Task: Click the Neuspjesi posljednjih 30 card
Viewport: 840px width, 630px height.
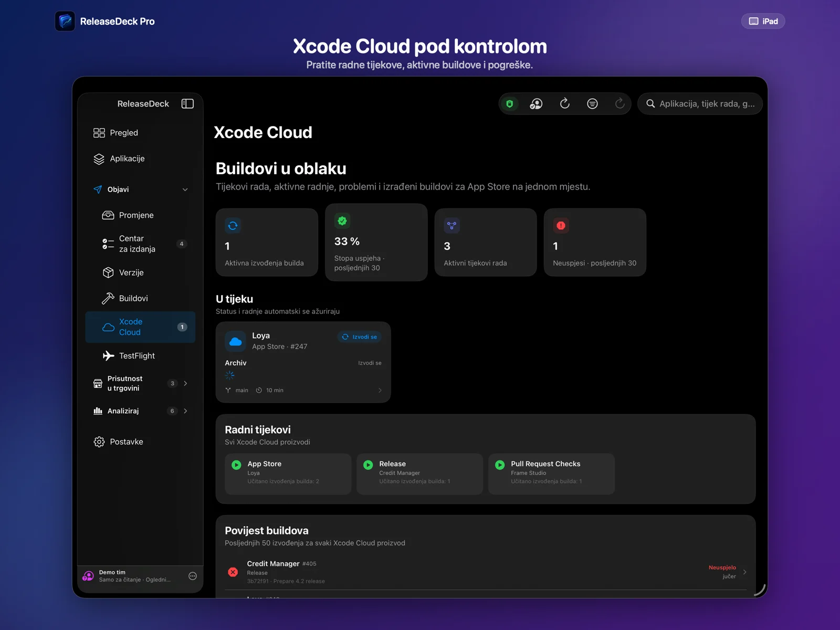Action: [595, 242]
